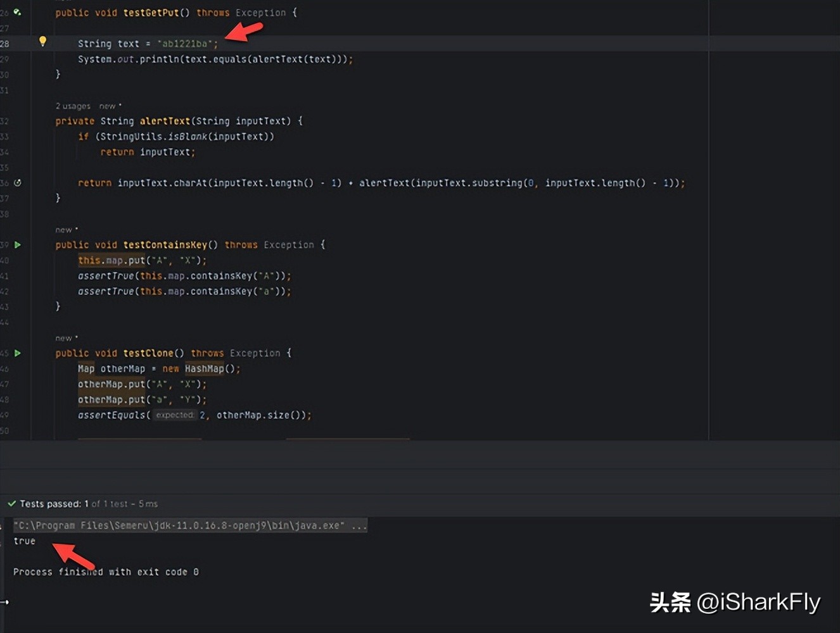Screen dimensions: 840x633
Task: Click the highlighted 'ab1221ba' string literal
Action: click(186, 43)
